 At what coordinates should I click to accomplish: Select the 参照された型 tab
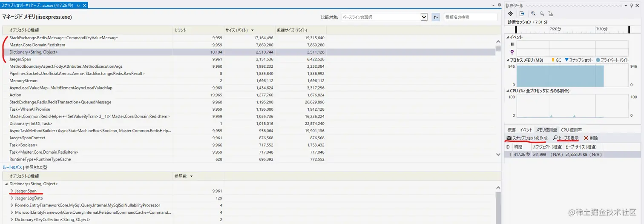click(x=36, y=167)
